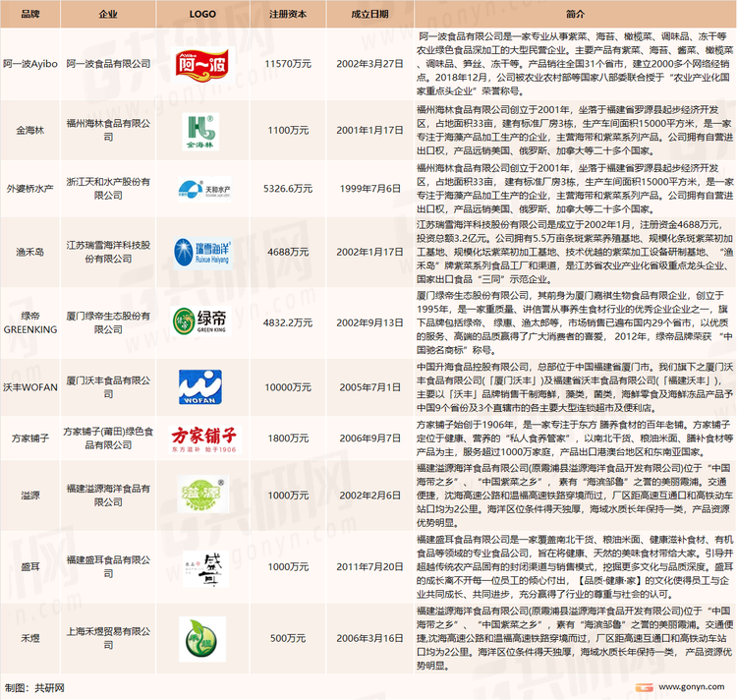Click the 溢源 green logo image
This screenshot has height=700, width=737.
[205, 490]
